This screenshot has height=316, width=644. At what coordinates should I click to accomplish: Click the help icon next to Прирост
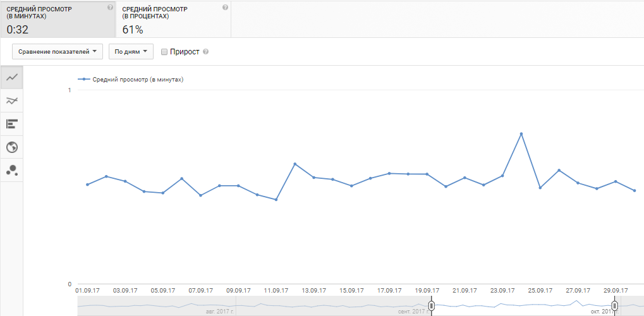(x=205, y=52)
